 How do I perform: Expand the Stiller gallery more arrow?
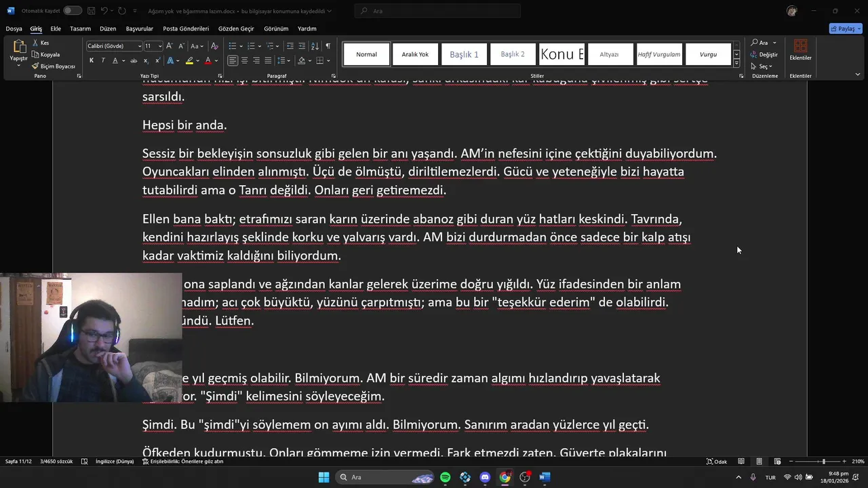(736, 62)
